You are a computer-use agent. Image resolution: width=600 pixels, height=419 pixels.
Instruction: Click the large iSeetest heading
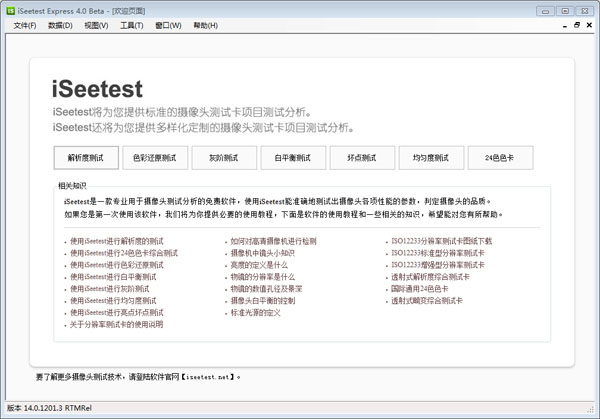pos(97,89)
